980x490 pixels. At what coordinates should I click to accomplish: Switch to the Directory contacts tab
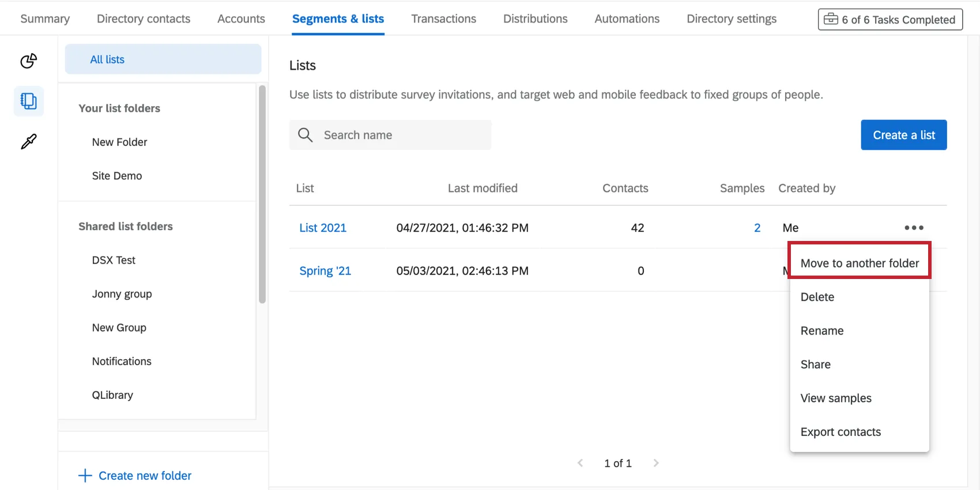coord(144,18)
